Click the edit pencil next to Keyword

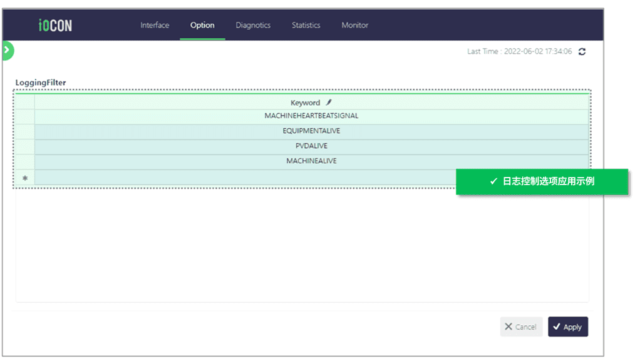tap(329, 103)
